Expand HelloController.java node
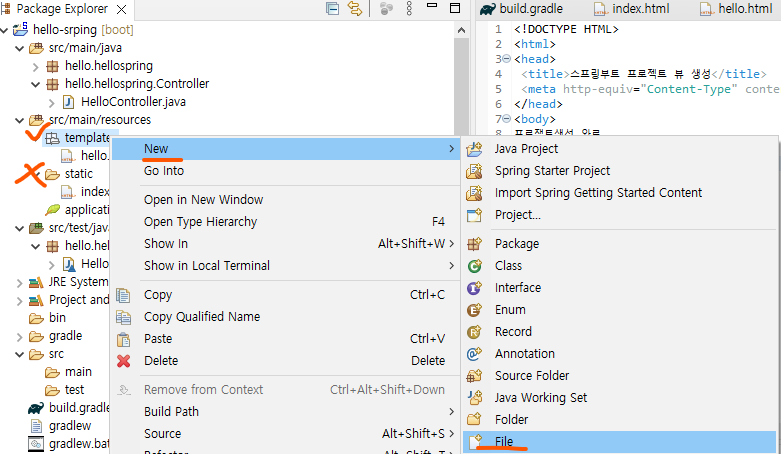The width and height of the screenshot is (781, 454). pos(51,103)
